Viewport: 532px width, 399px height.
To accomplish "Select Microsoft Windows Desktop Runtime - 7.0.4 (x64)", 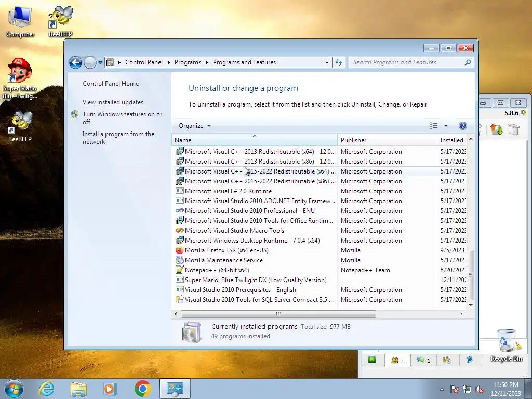I will point(252,241).
